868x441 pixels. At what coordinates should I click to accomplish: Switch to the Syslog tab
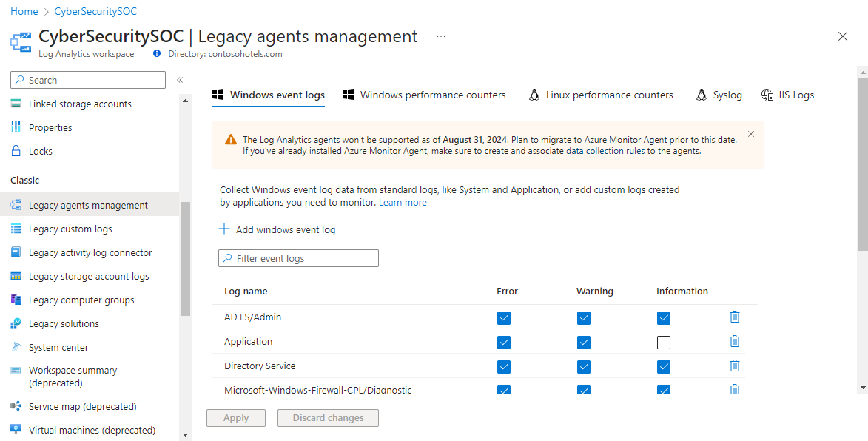point(719,95)
